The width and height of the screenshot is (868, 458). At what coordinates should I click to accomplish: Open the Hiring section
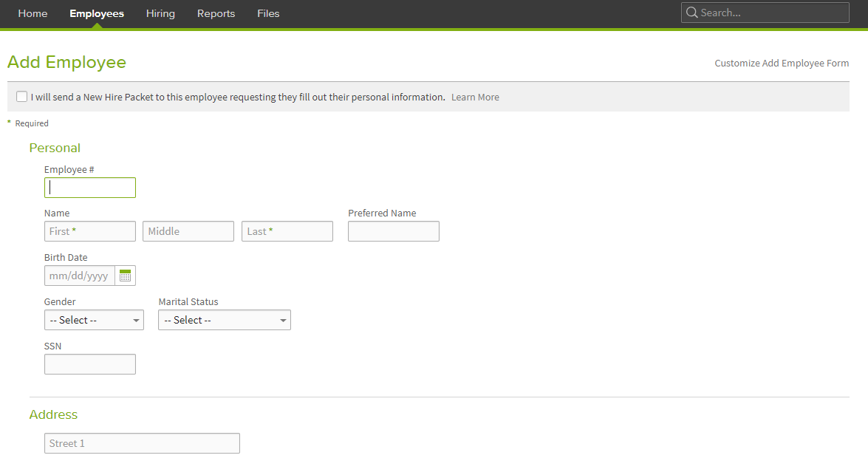tap(160, 13)
